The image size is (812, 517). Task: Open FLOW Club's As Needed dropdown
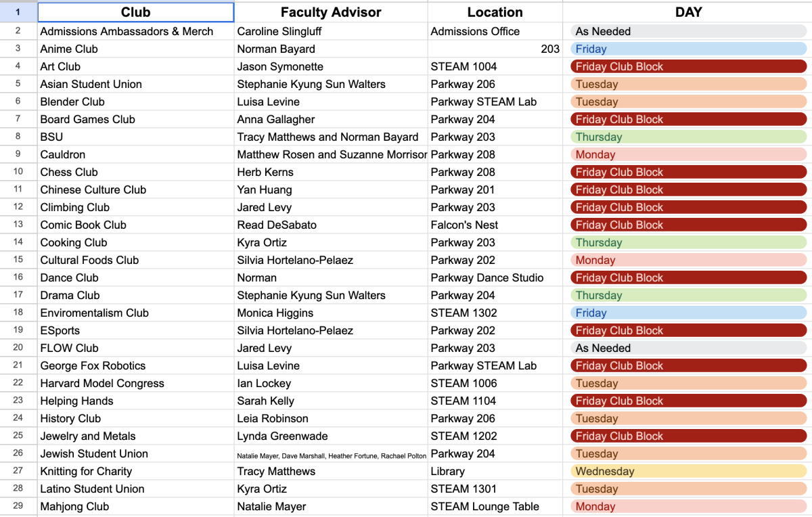click(x=688, y=348)
